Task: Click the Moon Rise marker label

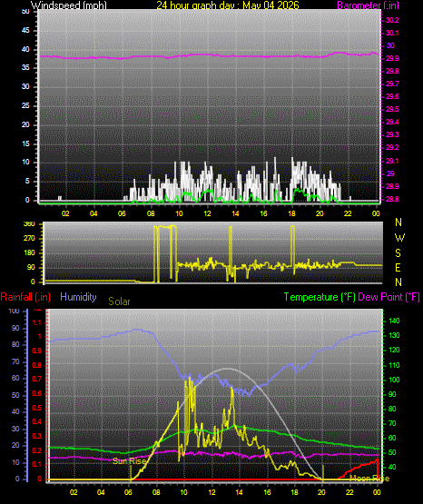Action: tap(369, 479)
